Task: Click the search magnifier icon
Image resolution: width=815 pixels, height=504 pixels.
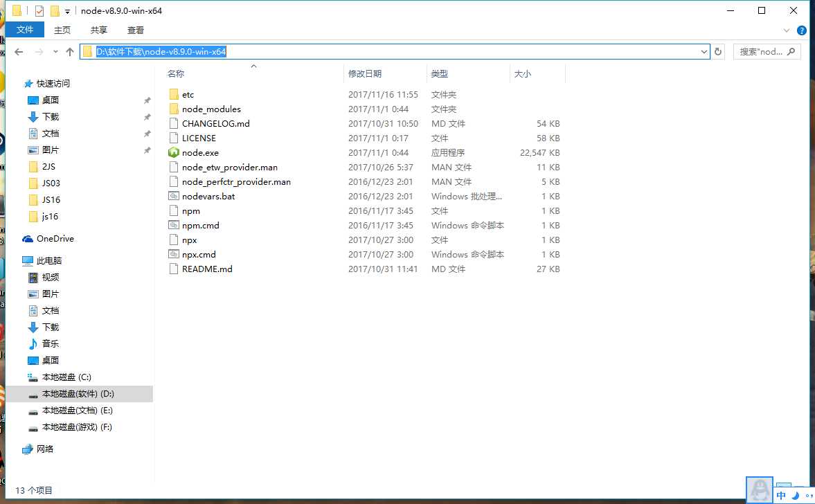Action: coord(791,51)
